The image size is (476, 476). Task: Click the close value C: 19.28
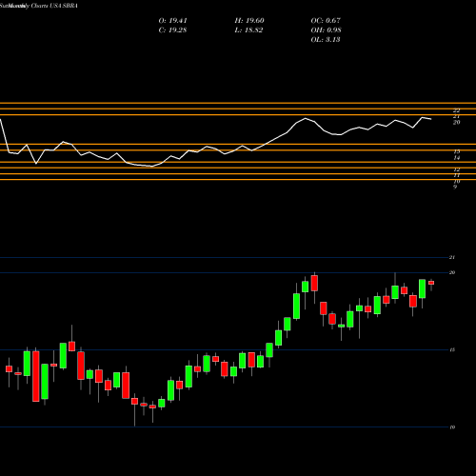(172, 30)
